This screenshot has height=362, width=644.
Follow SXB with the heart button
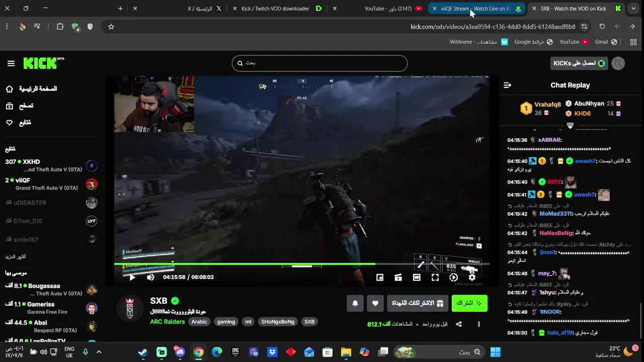[375, 303]
